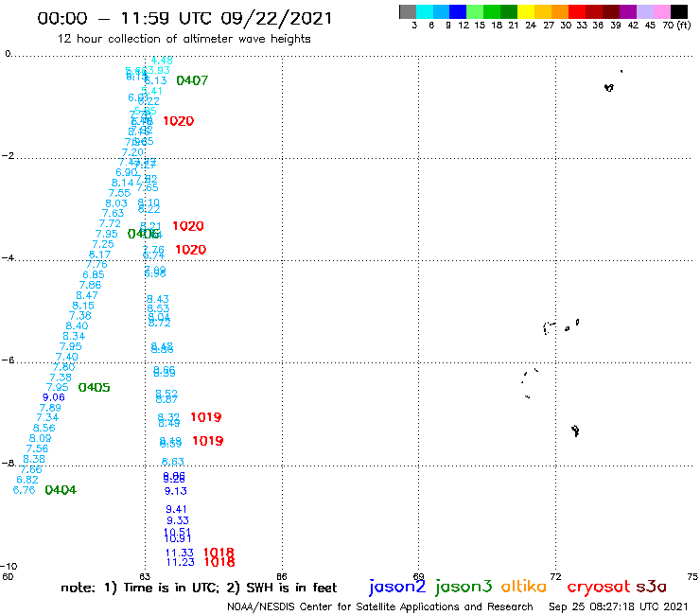Click wave height value 6.82
This screenshot has width=700, height=615.
pos(27,480)
